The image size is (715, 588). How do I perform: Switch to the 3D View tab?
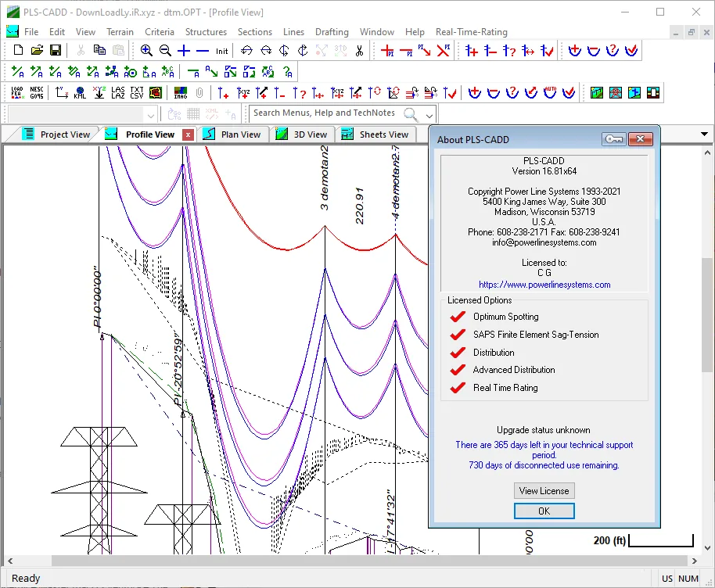pyautogui.click(x=302, y=134)
